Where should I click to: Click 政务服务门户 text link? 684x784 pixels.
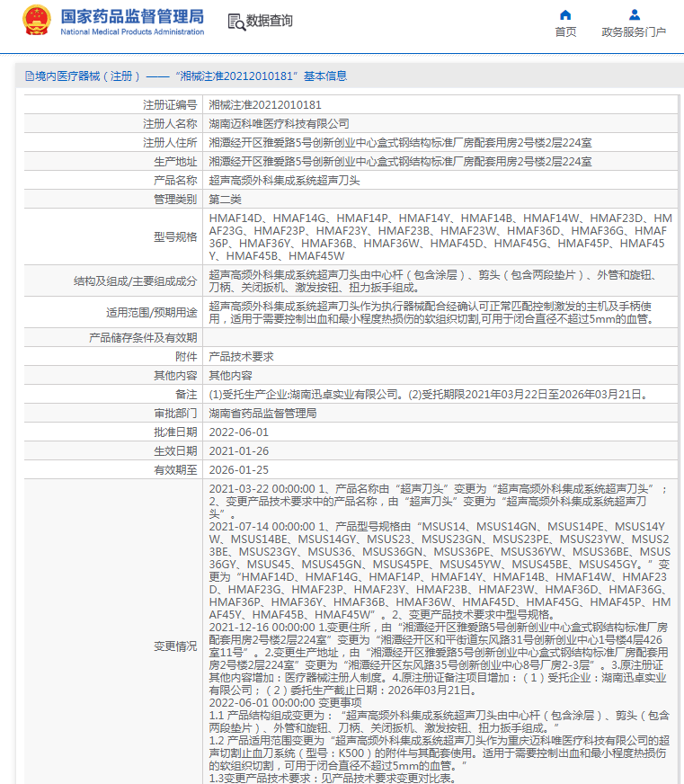pos(634,32)
